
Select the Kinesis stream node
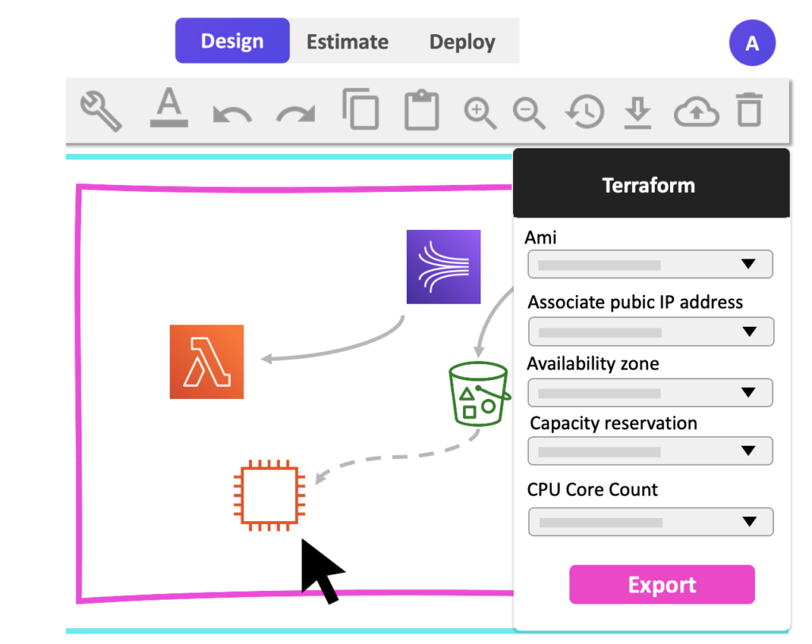pyautogui.click(x=443, y=266)
